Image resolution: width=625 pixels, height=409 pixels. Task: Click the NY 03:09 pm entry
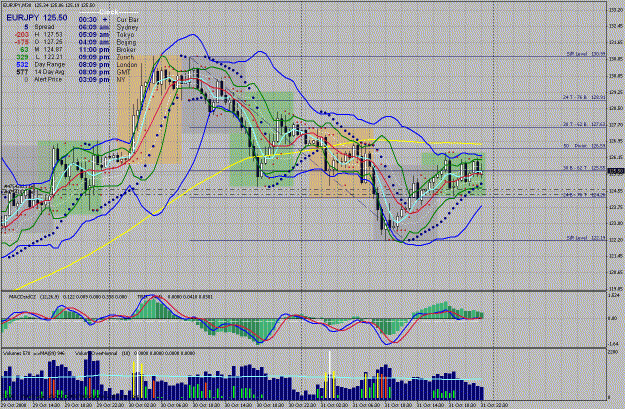point(102,80)
